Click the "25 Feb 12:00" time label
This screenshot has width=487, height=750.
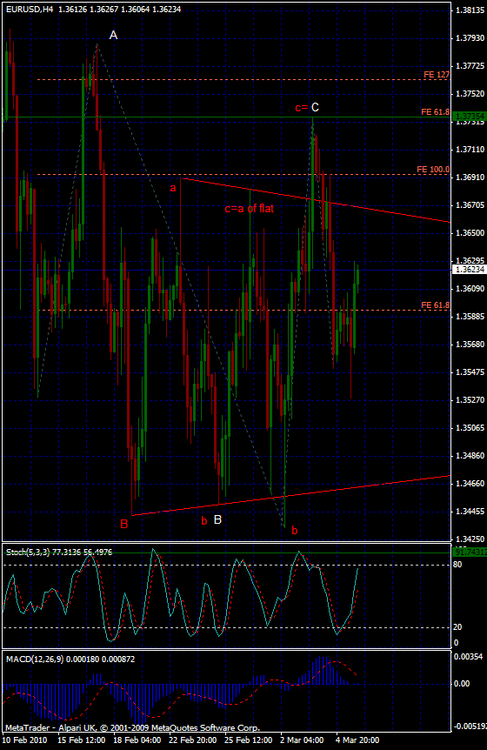click(x=249, y=740)
